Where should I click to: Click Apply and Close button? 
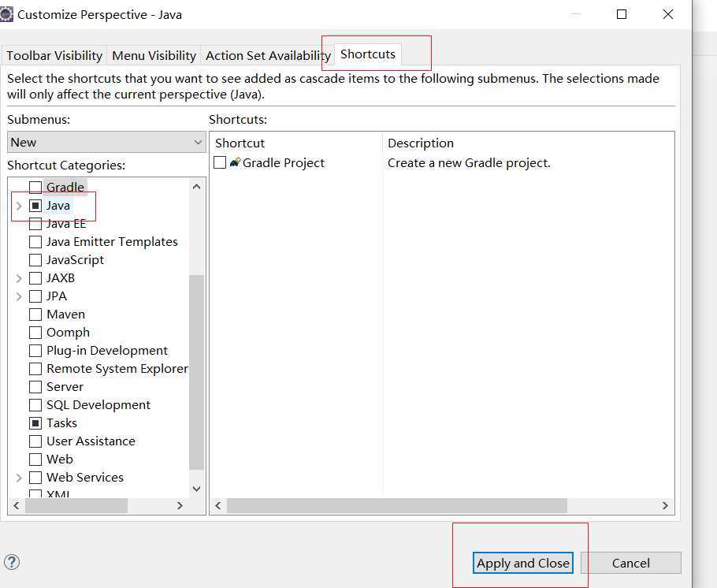pyautogui.click(x=523, y=563)
